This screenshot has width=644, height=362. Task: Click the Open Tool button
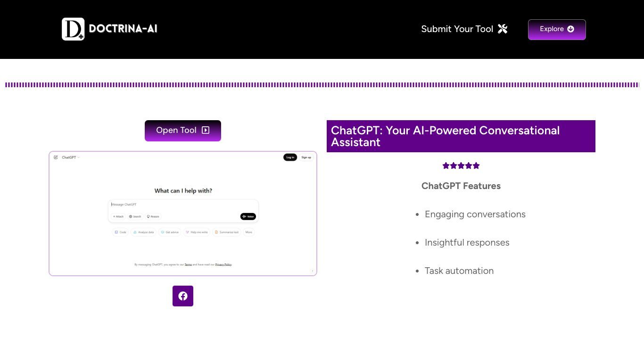coord(183,131)
